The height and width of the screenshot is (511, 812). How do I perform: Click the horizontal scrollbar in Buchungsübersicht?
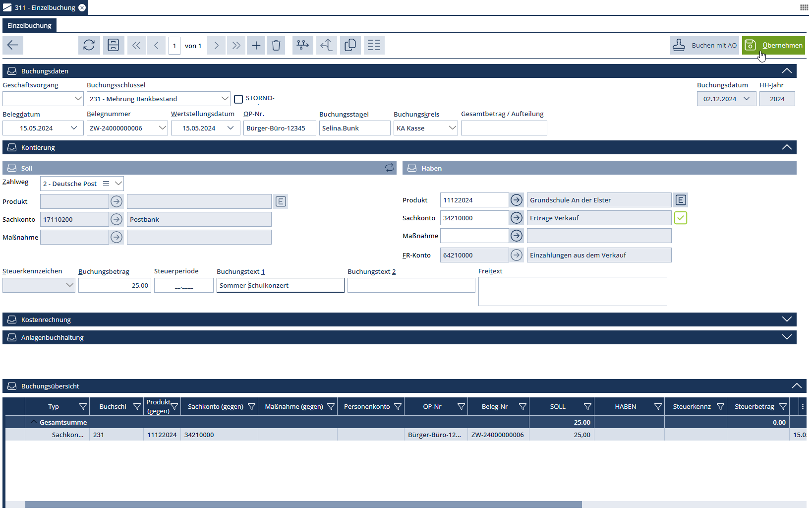[303, 505]
